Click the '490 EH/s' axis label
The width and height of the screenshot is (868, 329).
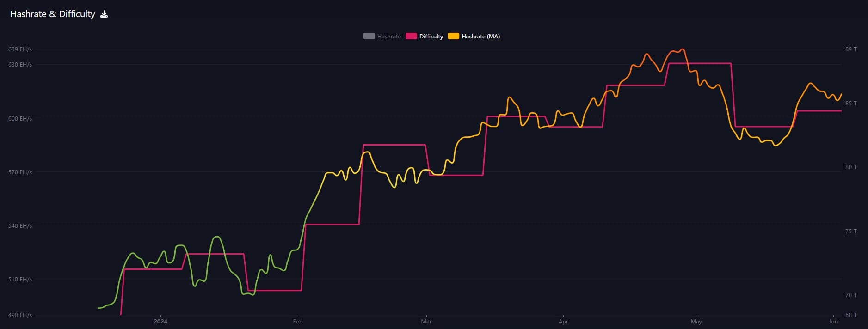click(x=20, y=315)
